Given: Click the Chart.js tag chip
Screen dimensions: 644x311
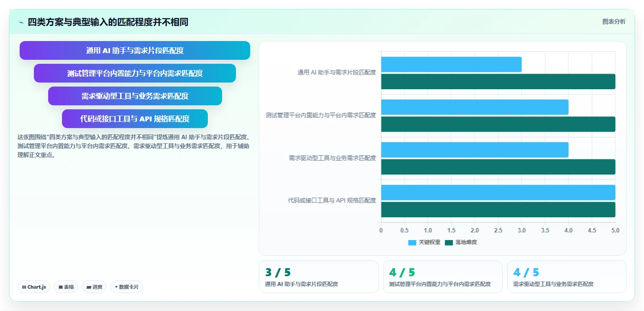Looking at the screenshot, I should pos(34,287).
